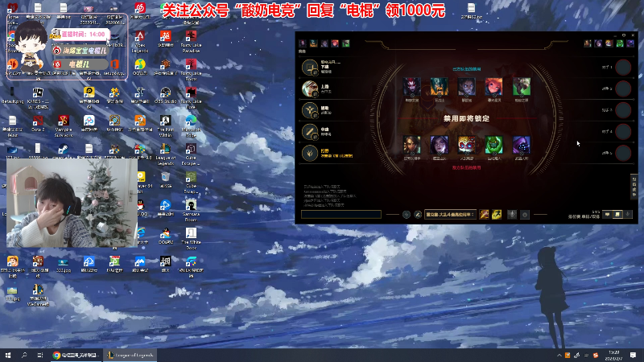
Task: Switch to the Chrome taskbar window
Action: [x=76, y=355]
